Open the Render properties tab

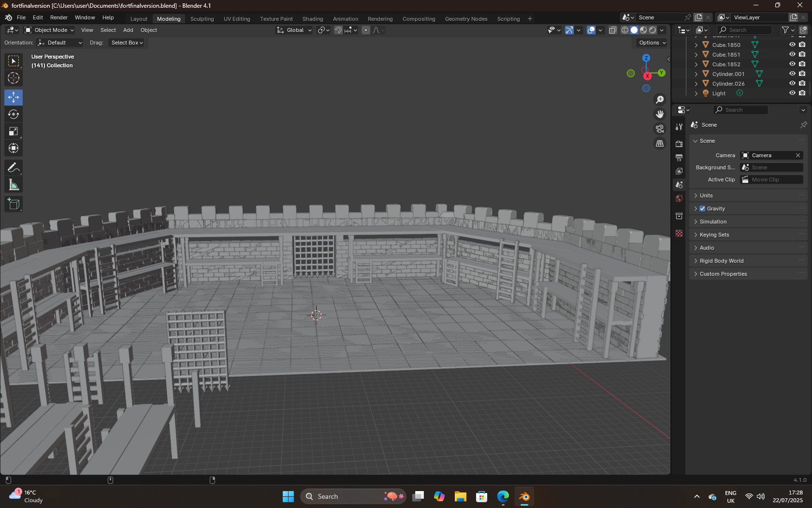point(679,144)
